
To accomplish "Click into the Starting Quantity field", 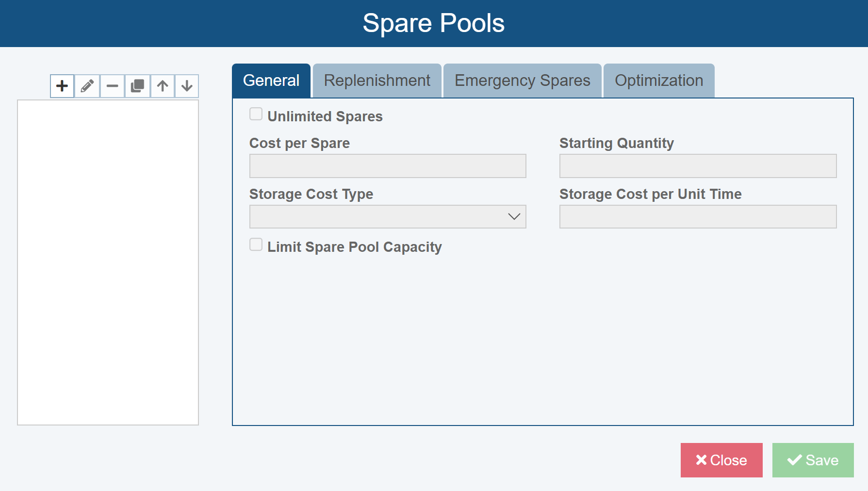I will [x=697, y=166].
